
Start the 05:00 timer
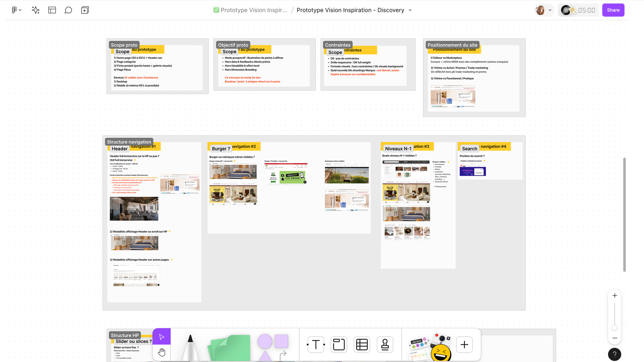[586, 10]
